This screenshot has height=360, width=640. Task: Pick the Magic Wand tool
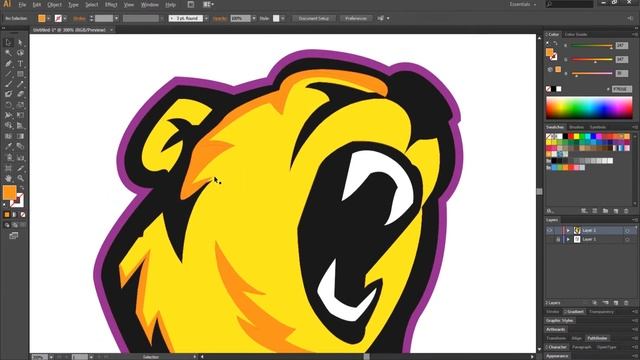point(8,53)
